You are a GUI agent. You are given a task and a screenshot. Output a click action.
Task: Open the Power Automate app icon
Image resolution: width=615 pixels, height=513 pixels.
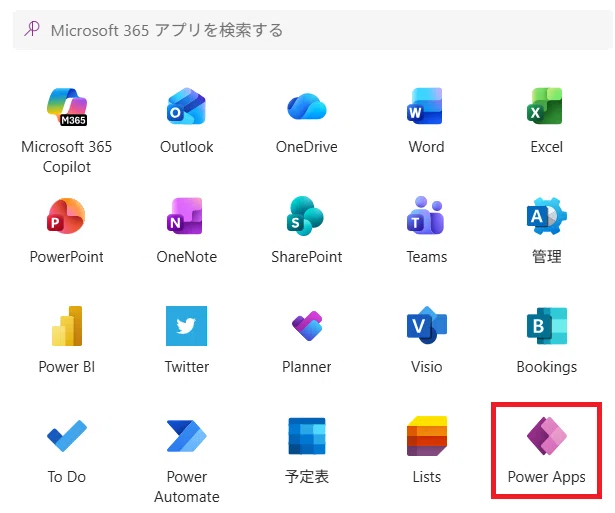tap(186, 436)
